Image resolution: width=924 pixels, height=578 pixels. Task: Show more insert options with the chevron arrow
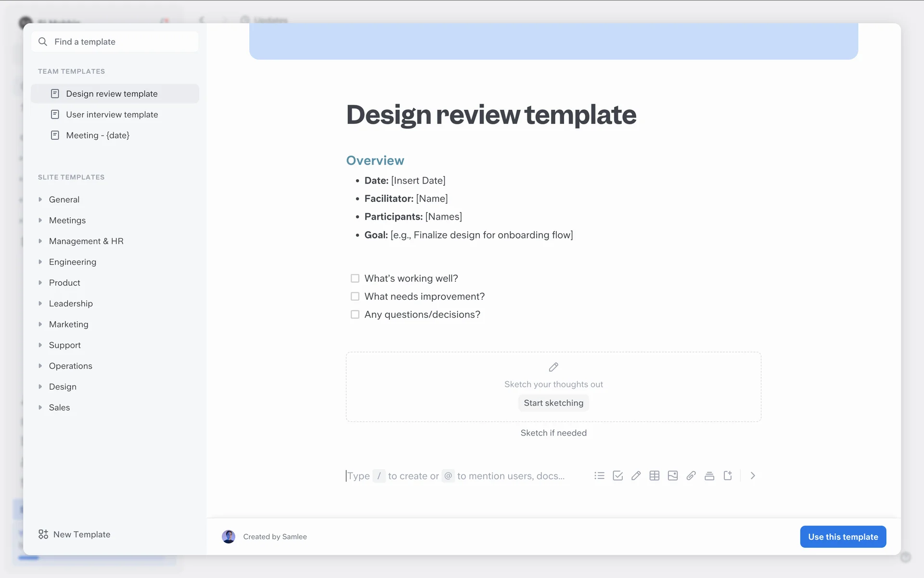pos(753,476)
